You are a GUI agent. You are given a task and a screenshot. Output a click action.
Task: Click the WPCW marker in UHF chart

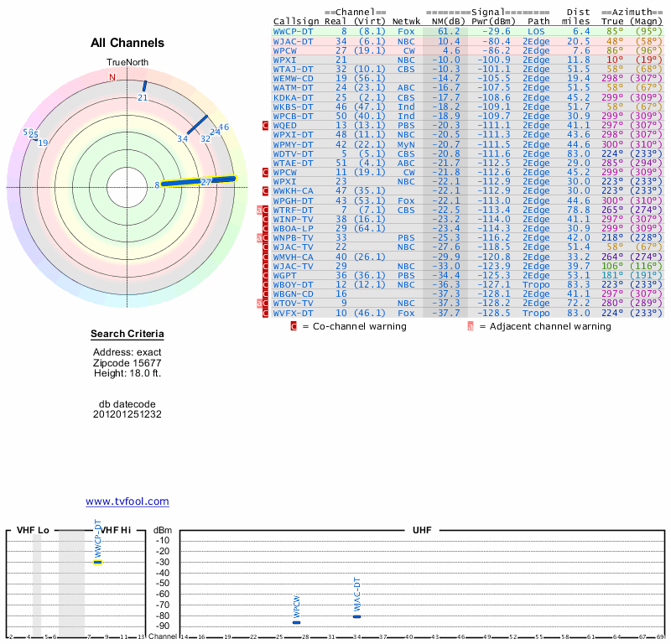tap(296, 622)
